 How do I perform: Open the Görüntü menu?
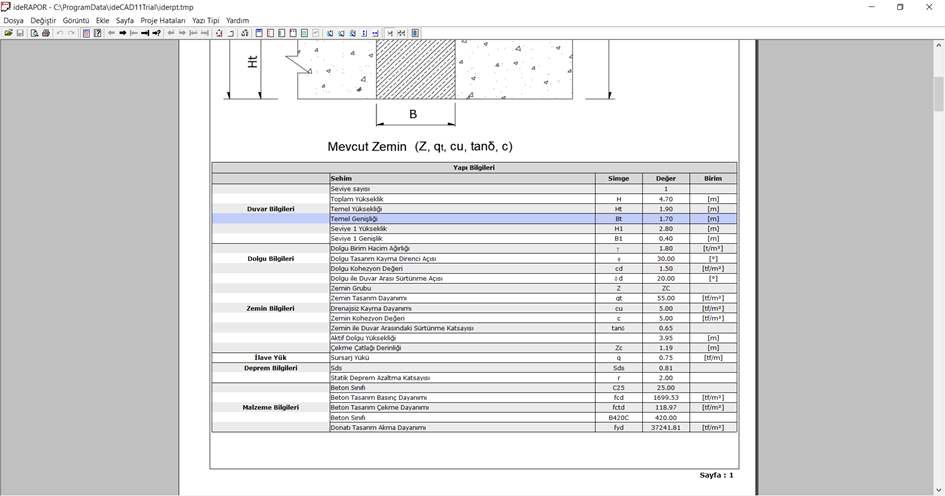[76, 20]
